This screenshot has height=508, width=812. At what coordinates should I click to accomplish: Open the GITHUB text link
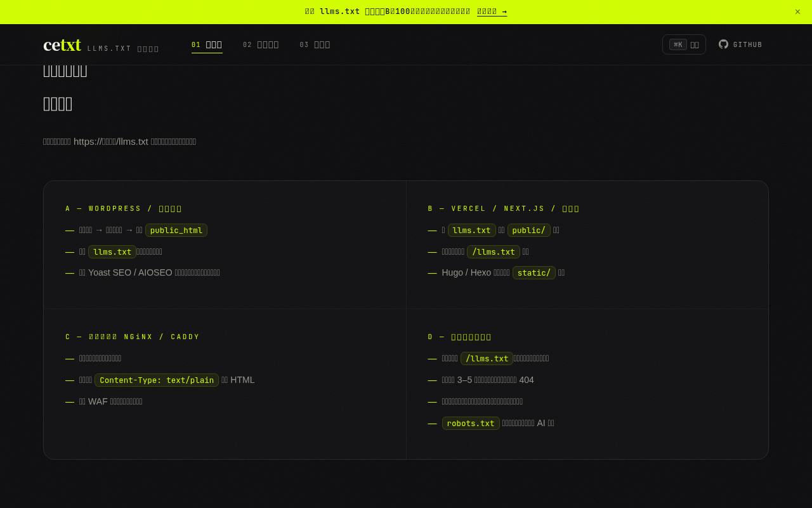[747, 44]
